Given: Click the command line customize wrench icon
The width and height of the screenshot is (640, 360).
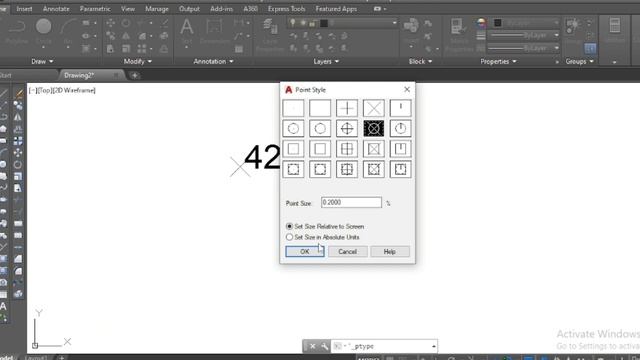Looking at the screenshot, I should tap(324, 346).
